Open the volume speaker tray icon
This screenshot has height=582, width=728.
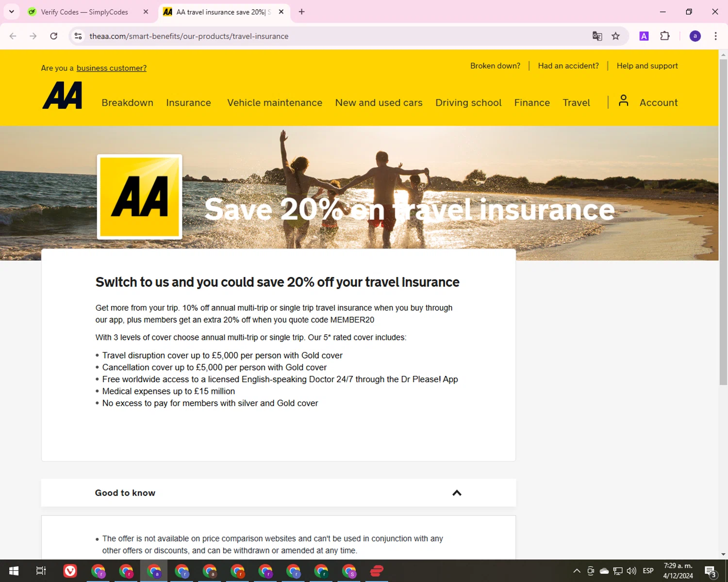tap(631, 571)
